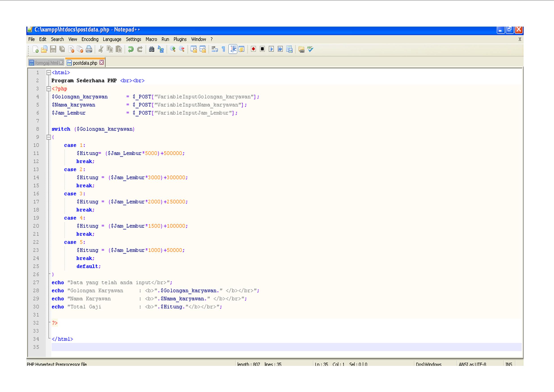Close the postdata.php tab
The image size is (554, 392).
102,63
